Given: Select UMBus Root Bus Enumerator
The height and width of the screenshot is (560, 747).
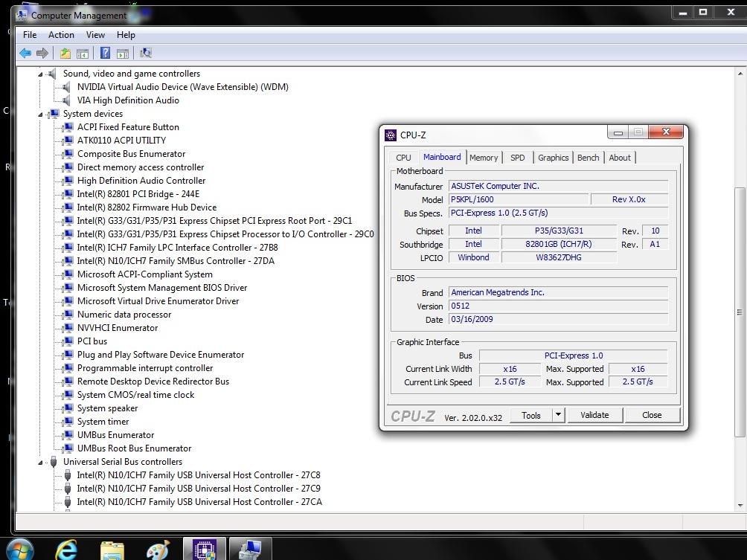Looking at the screenshot, I should pyautogui.click(x=134, y=448).
